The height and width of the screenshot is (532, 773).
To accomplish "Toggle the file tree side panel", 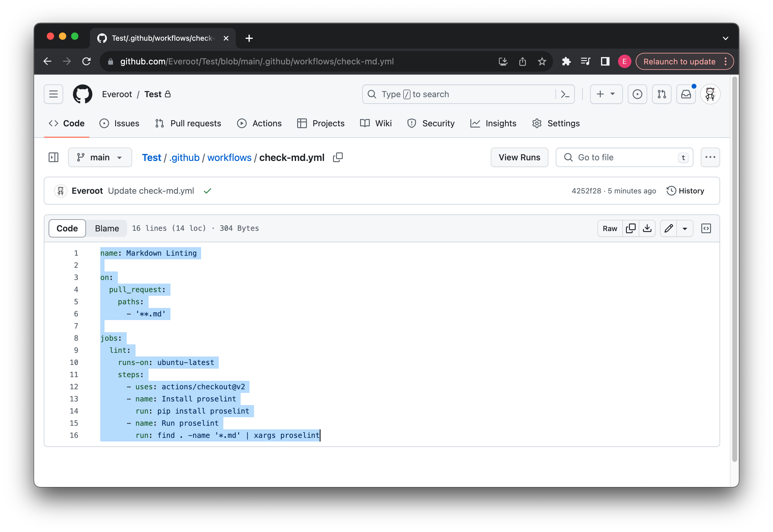I will click(x=53, y=157).
